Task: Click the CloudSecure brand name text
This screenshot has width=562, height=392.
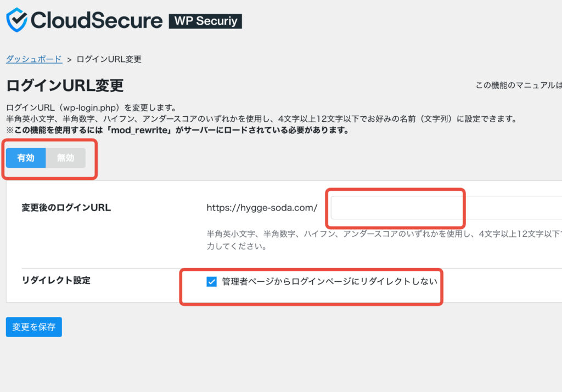Action: coord(97,20)
